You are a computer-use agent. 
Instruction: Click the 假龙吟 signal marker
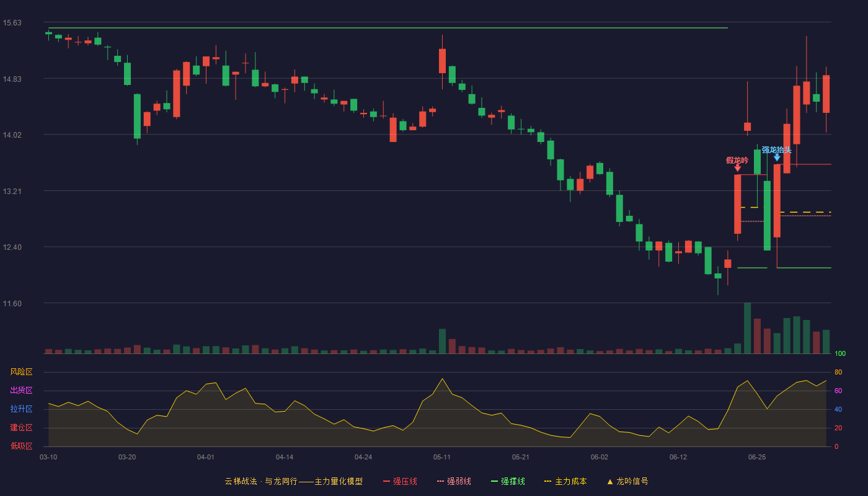point(737,160)
